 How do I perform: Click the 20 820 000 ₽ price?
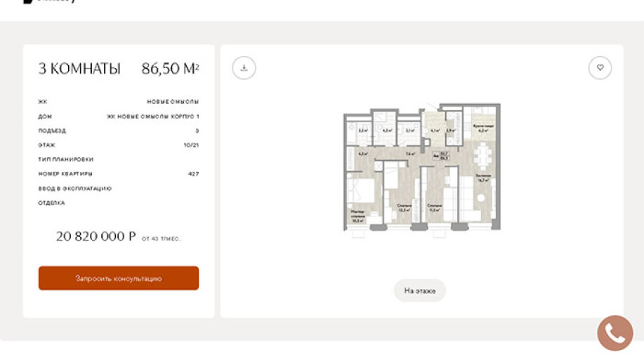pos(96,236)
